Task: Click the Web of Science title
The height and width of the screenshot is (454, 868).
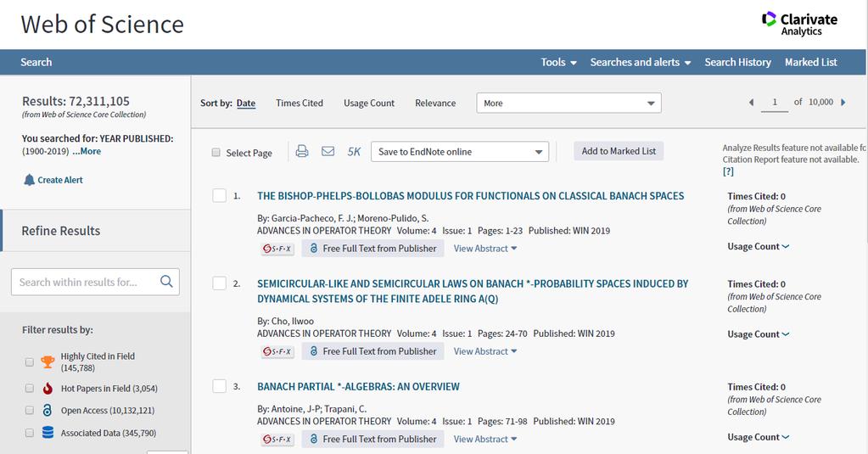Action: [102, 25]
